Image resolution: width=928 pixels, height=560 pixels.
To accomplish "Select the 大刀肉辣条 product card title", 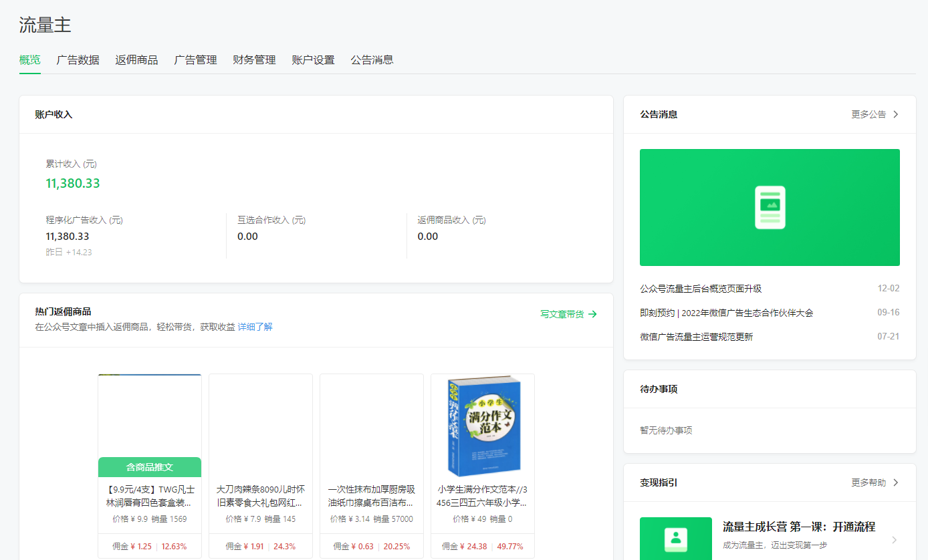I will pyautogui.click(x=261, y=495).
